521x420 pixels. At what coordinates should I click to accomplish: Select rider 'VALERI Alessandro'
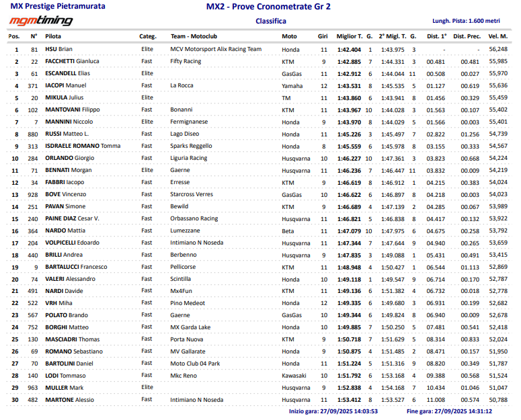71,280
